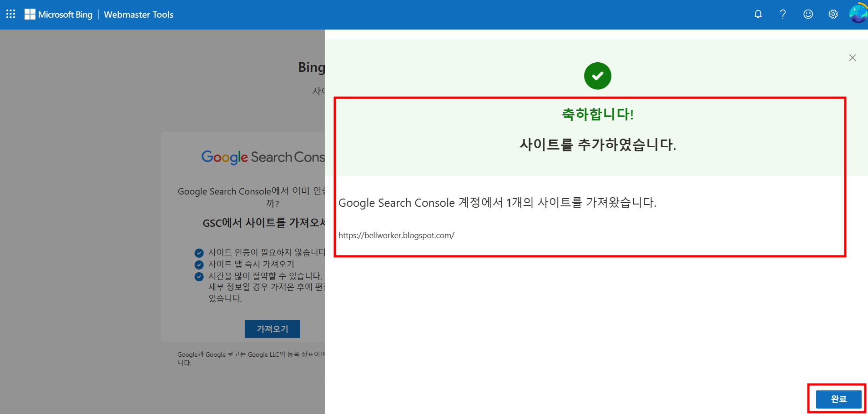Close the congratulations panel with X
This screenshot has height=414, width=868.
853,58
